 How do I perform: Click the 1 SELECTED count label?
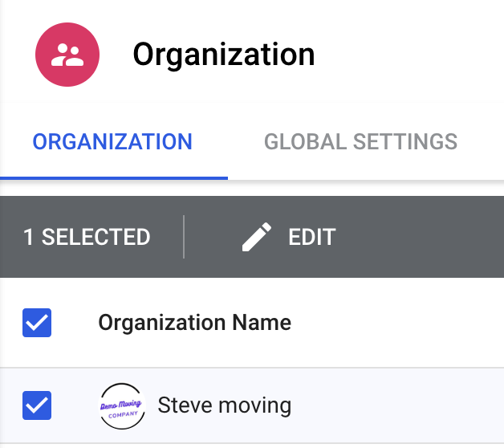click(x=87, y=237)
